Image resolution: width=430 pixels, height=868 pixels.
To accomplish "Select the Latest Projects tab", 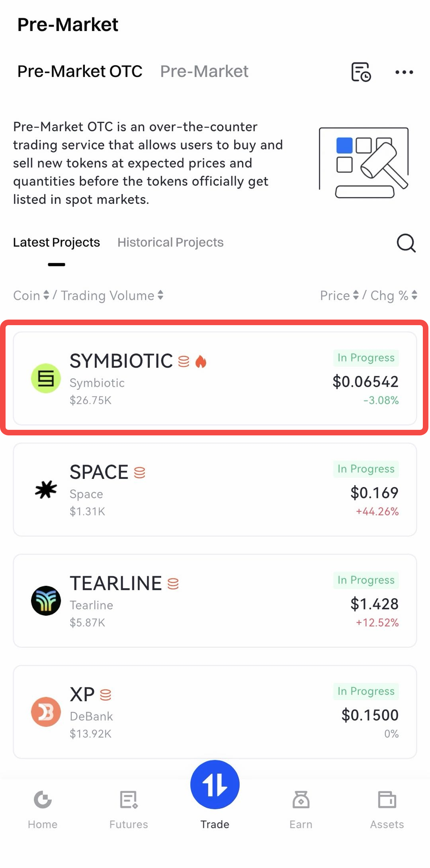I will click(x=57, y=242).
